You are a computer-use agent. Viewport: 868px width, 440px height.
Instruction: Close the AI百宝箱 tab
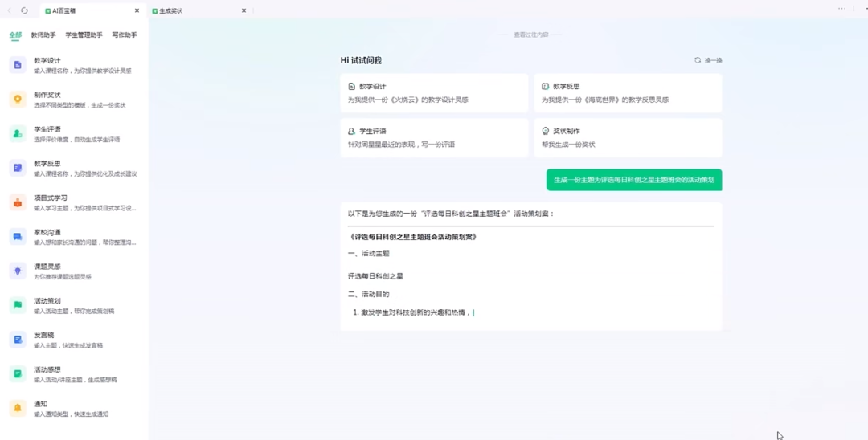(137, 10)
